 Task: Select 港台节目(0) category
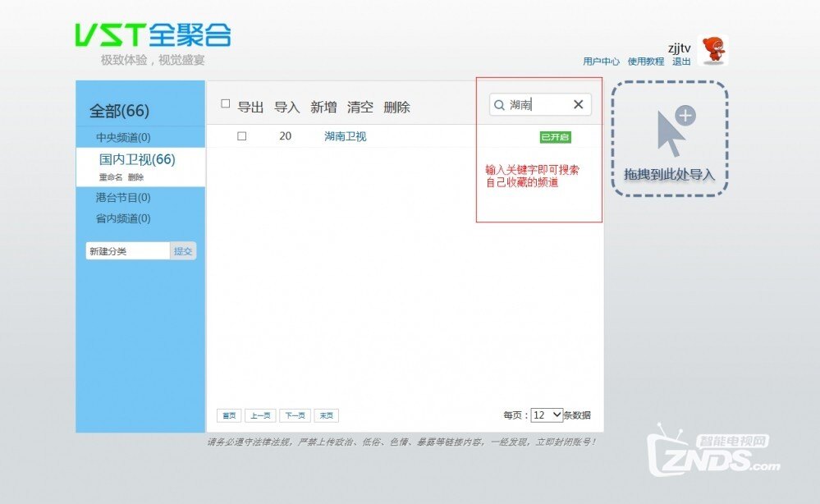pyautogui.click(x=123, y=198)
